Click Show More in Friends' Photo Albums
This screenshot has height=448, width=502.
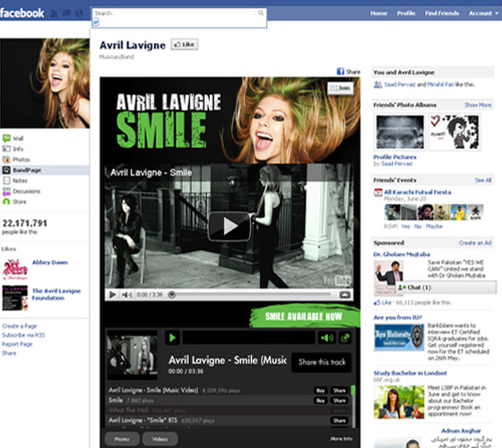point(478,105)
